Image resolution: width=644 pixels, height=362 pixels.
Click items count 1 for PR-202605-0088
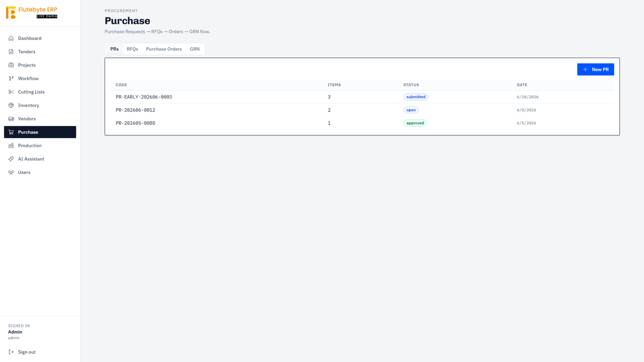point(329,123)
